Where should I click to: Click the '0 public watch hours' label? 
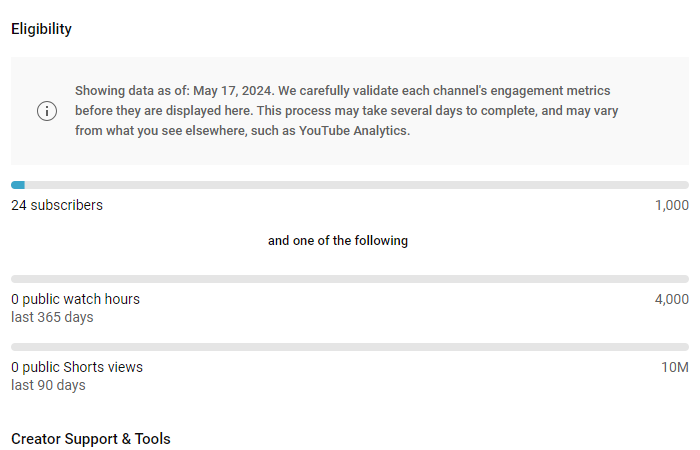pos(75,299)
